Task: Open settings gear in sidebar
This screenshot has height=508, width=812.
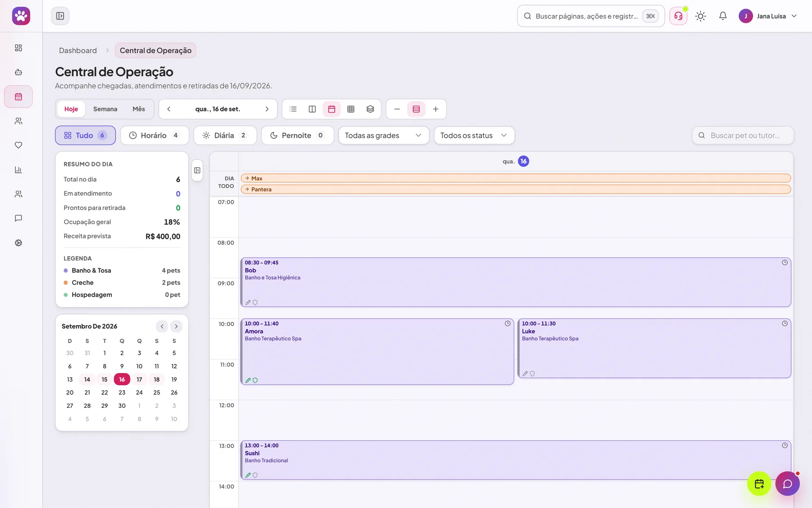Action: click(18, 243)
